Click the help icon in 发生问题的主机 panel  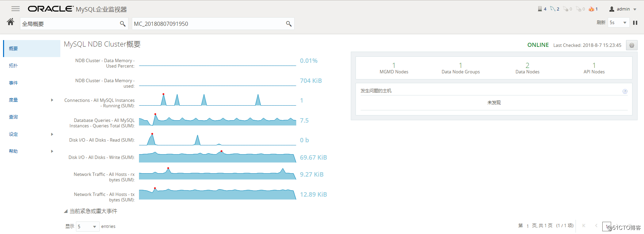coord(625,91)
